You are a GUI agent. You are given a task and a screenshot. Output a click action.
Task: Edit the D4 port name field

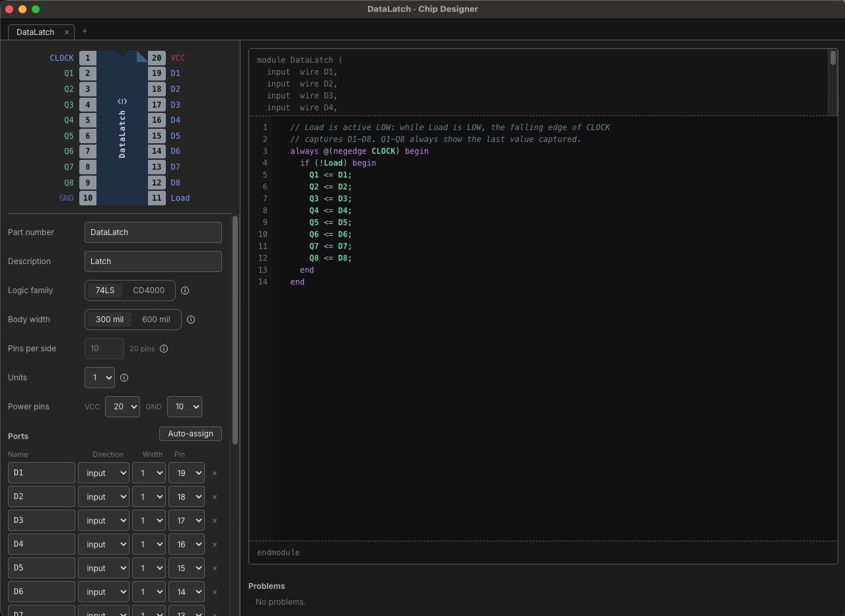(42, 545)
